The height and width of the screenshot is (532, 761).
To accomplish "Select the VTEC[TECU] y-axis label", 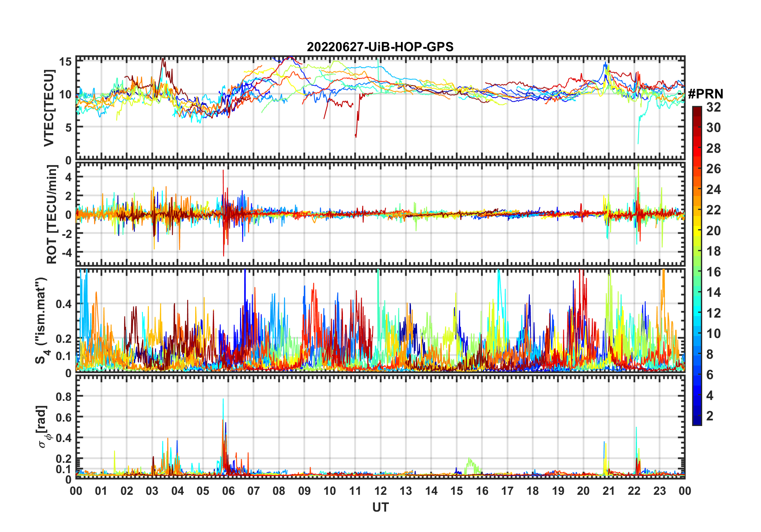I will pyautogui.click(x=49, y=108).
